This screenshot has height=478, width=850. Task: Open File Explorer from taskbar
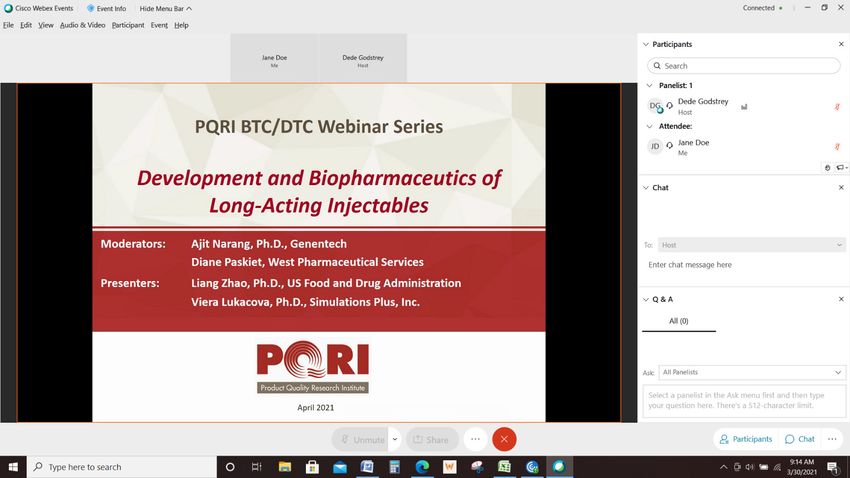285,467
